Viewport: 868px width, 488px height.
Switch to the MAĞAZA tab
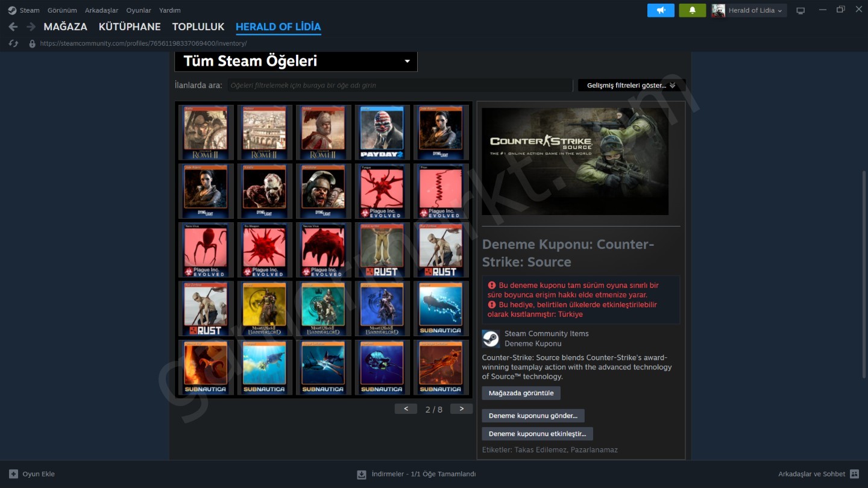coord(65,27)
